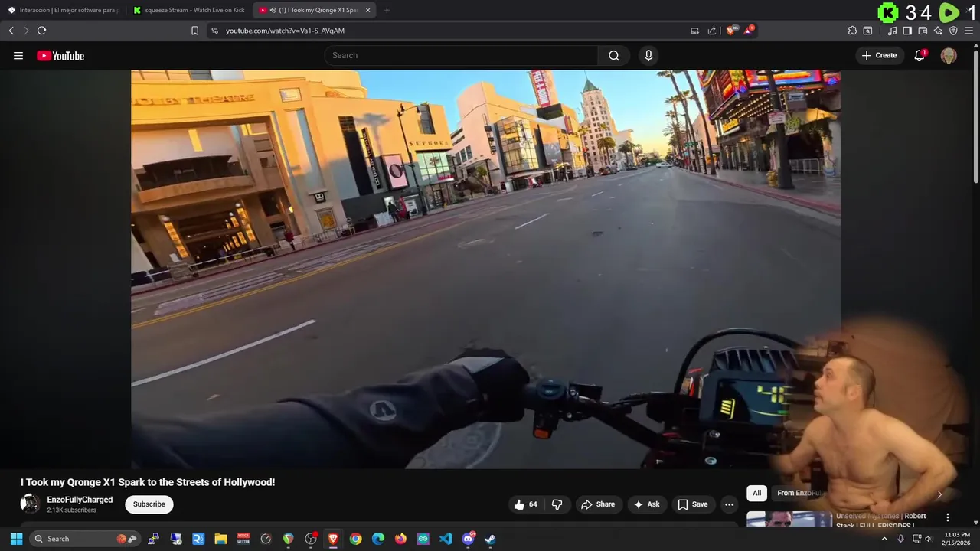The width and height of the screenshot is (980, 551).
Task: Open Visual Studio Code from the taskbar
Action: click(446, 539)
